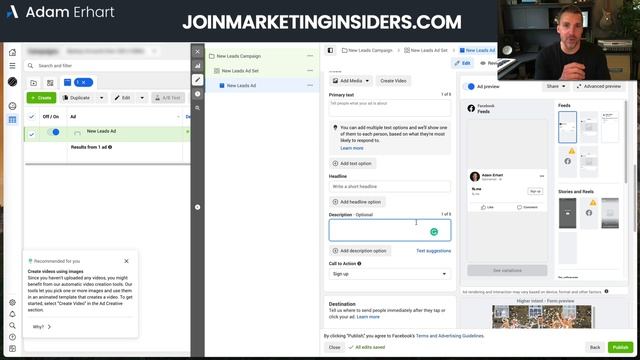The height and width of the screenshot is (360, 640).
Task: Click the info icon next to Results from 1 ad
Action: pos(110,147)
